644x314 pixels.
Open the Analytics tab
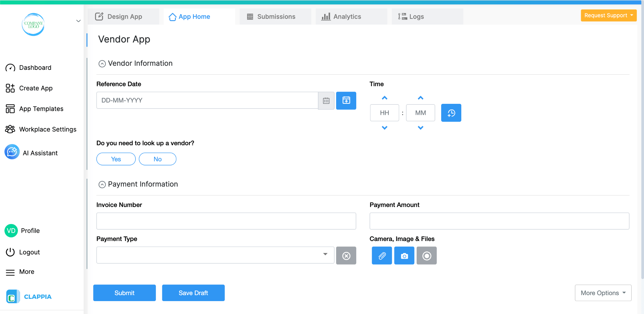pyautogui.click(x=347, y=16)
